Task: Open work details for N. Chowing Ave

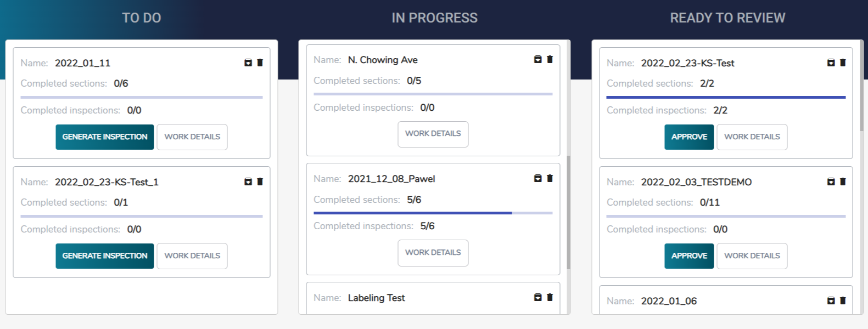Action: point(433,134)
